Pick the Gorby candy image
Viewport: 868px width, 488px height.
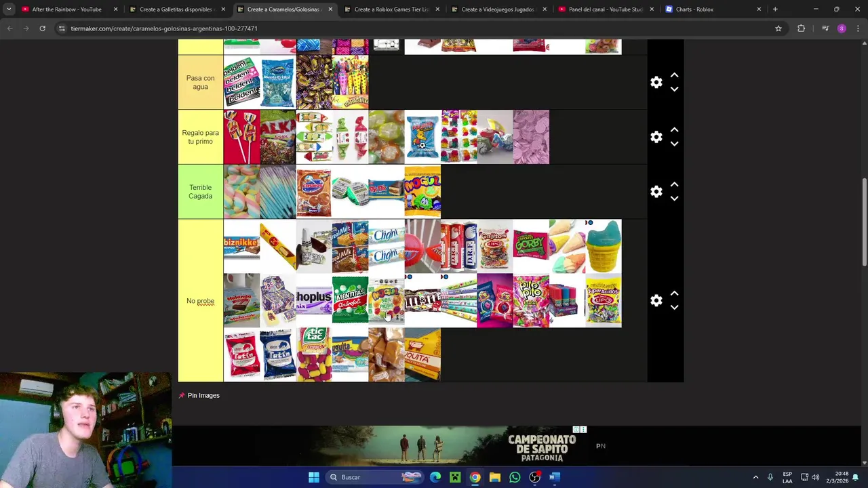pyautogui.click(x=531, y=246)
